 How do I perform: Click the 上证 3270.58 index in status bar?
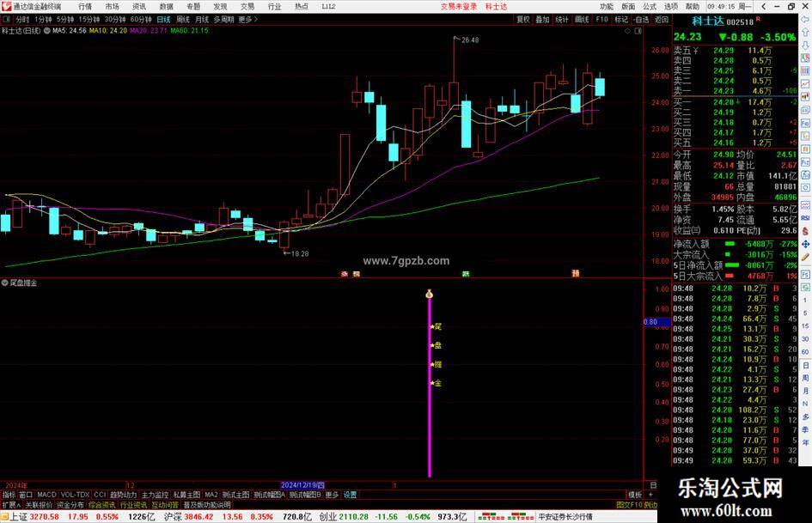[x=34, y=517]
